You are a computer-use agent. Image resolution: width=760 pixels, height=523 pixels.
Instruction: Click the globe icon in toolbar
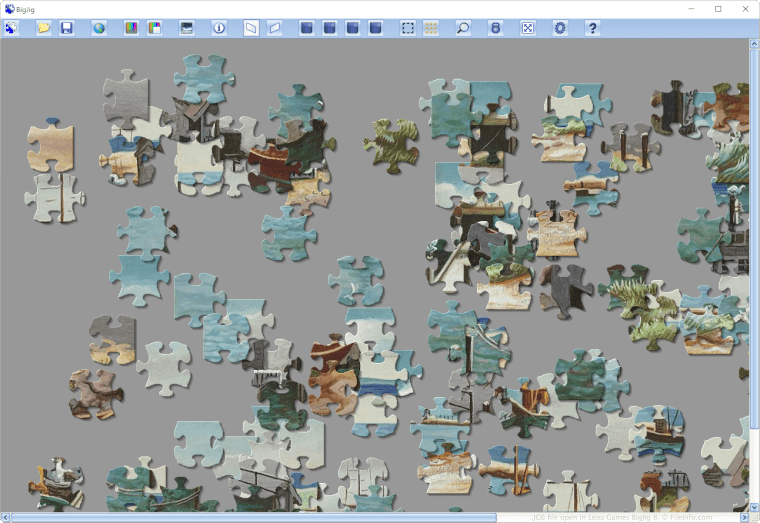99,28
